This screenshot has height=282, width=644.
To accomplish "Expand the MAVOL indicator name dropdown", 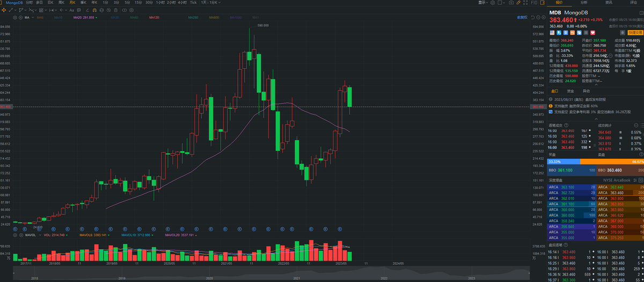I will (40, 235).
